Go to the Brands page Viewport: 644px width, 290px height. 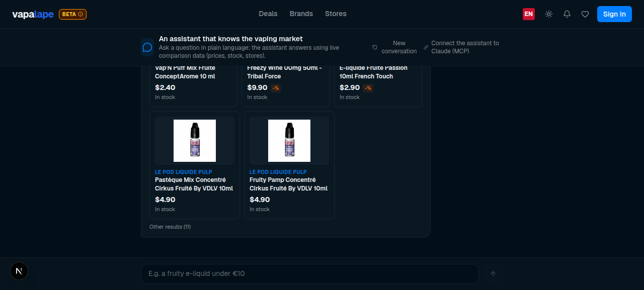[301, 14]
